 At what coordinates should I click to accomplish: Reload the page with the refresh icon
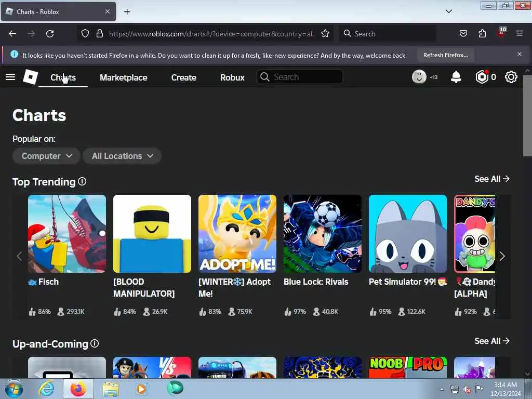[50, 34]
